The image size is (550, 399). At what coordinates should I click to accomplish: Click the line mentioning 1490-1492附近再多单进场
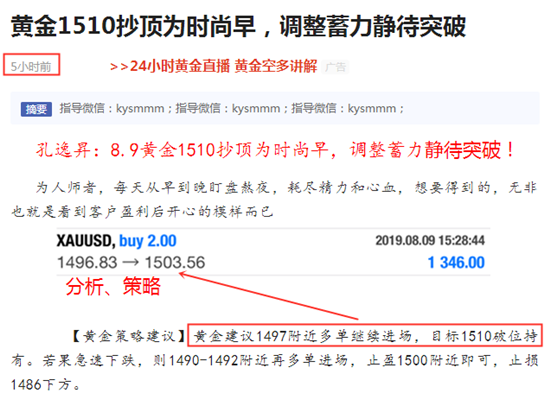[x=274, y=360]
